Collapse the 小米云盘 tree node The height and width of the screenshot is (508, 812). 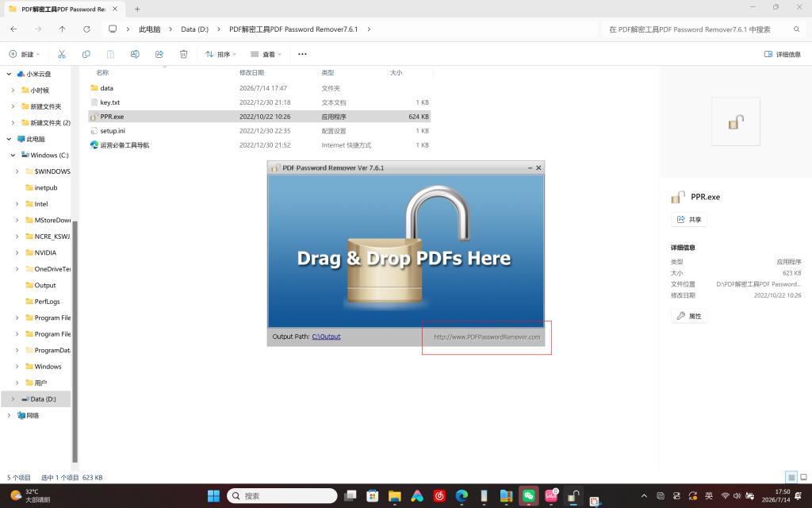pos(9,74)
